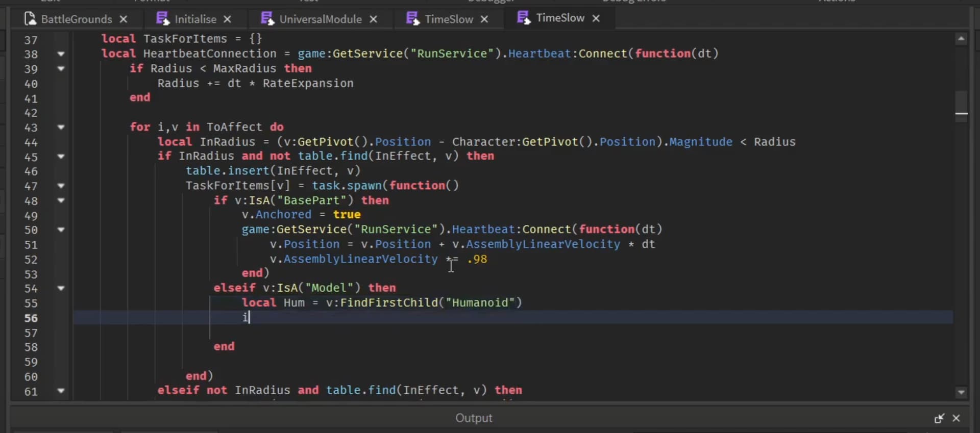Click line number 37 in the gutter
The height and width of the screenshot is (433, 980).
(x=31, y=40)
